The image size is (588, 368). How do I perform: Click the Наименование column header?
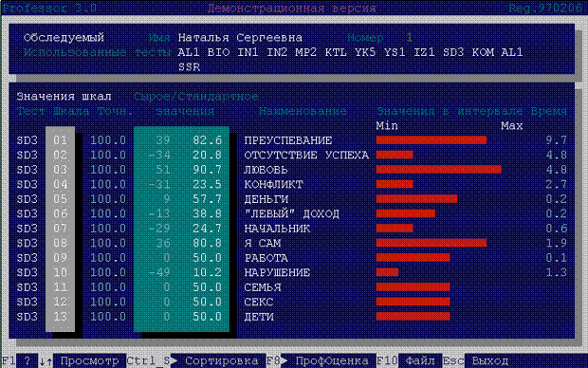point(303,111)
